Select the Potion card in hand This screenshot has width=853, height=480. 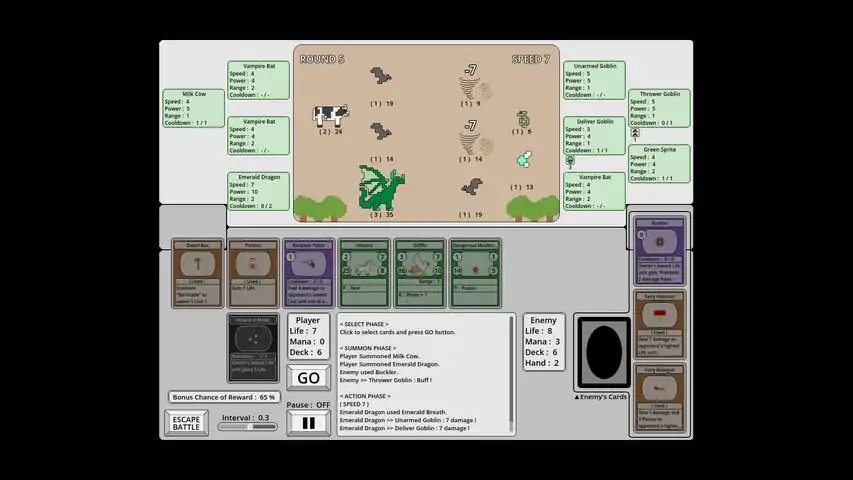point(253,273)
